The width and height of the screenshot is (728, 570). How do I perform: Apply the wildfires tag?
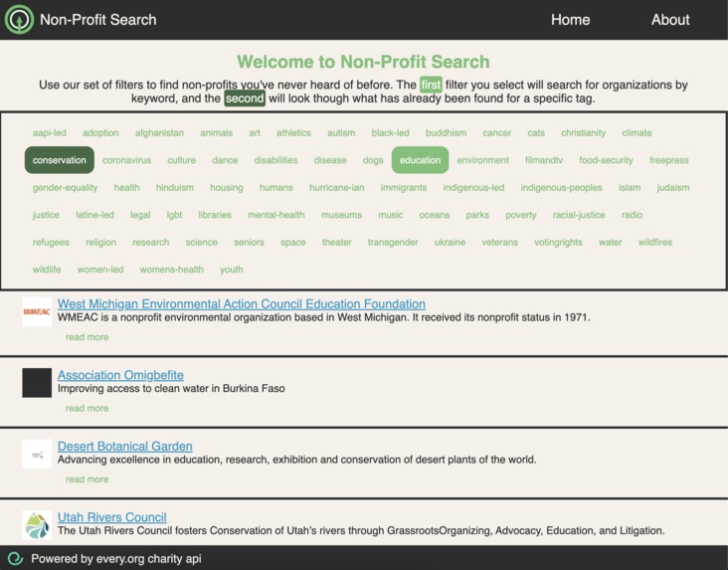tap(655, 243)
